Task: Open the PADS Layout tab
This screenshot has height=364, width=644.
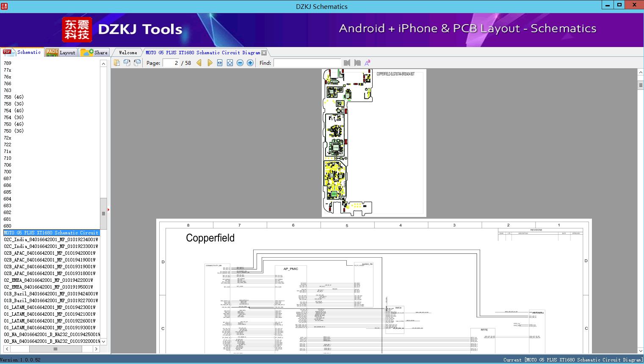Action: tap(60, 53)
